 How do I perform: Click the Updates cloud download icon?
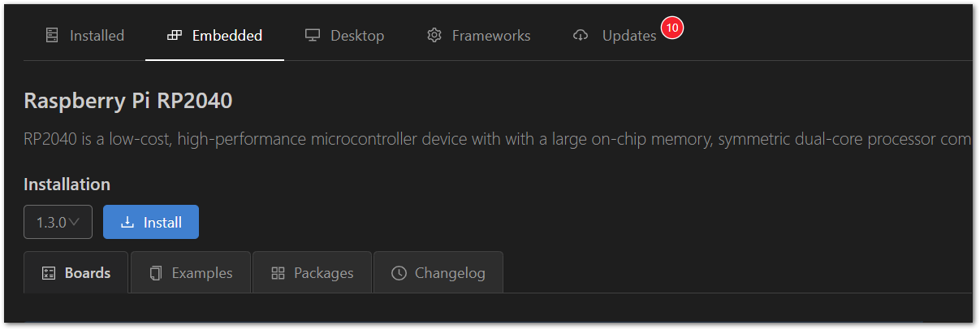click(x=580, y=36)
